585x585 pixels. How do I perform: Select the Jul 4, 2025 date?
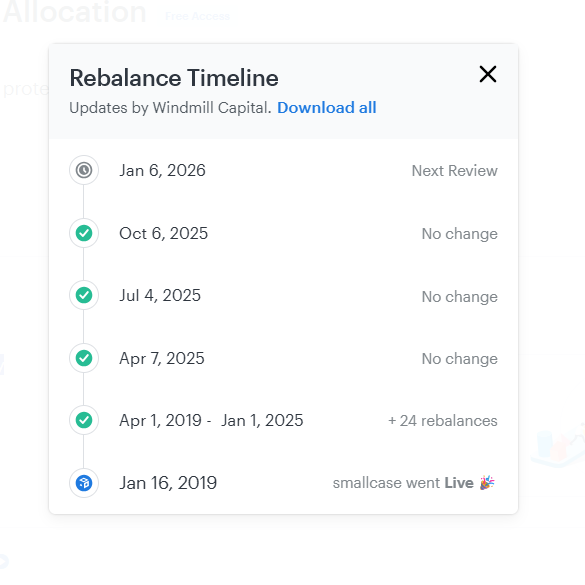(160, 295)
